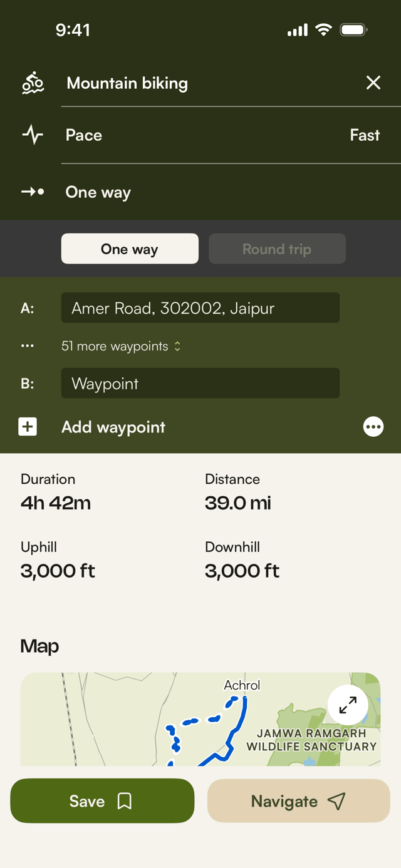Tap the mountain biking activity icon

click(33, 83)
